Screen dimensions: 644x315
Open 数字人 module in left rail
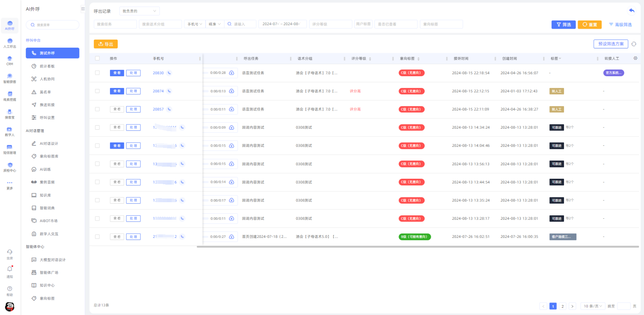pos(10,131)
